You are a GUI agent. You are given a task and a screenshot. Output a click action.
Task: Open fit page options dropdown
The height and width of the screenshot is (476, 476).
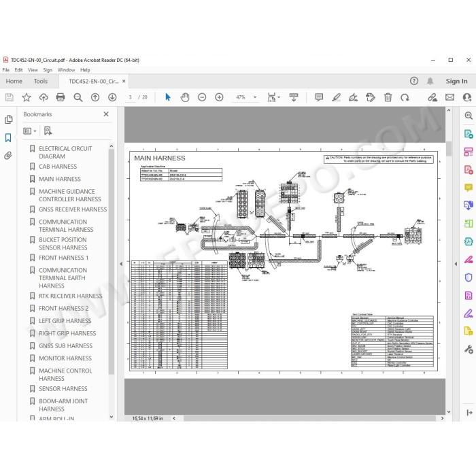point(273,97)
